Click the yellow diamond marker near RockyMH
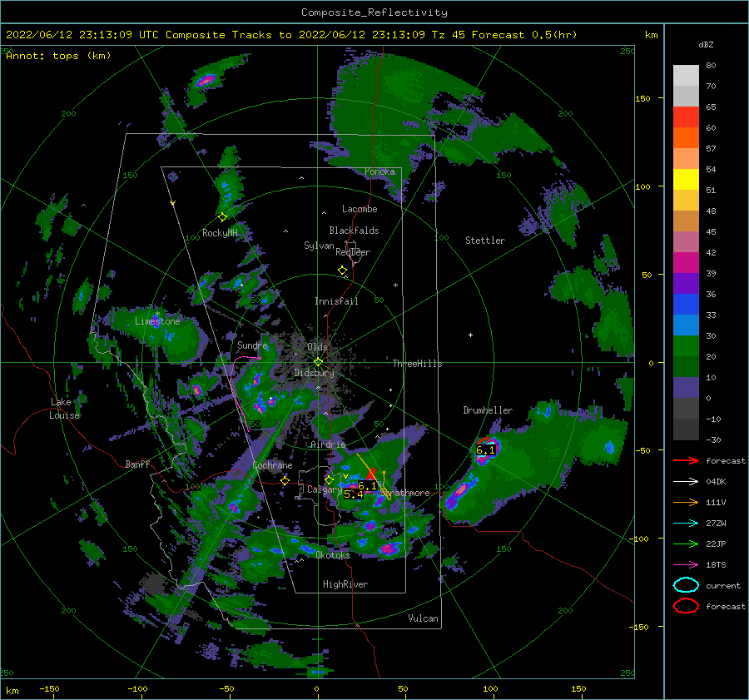This screenshot has width=749, height=700. [x=222, y=217]
